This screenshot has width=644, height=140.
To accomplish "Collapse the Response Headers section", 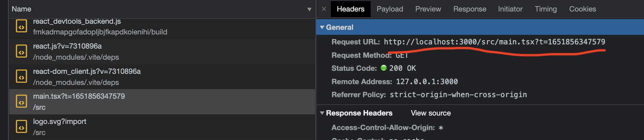I will click(x=322, y=113).
